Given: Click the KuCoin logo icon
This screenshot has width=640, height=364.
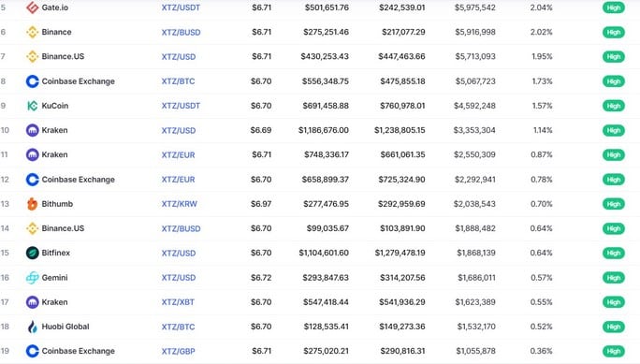Looking at the screenshot, I should (x=32, y=106).
